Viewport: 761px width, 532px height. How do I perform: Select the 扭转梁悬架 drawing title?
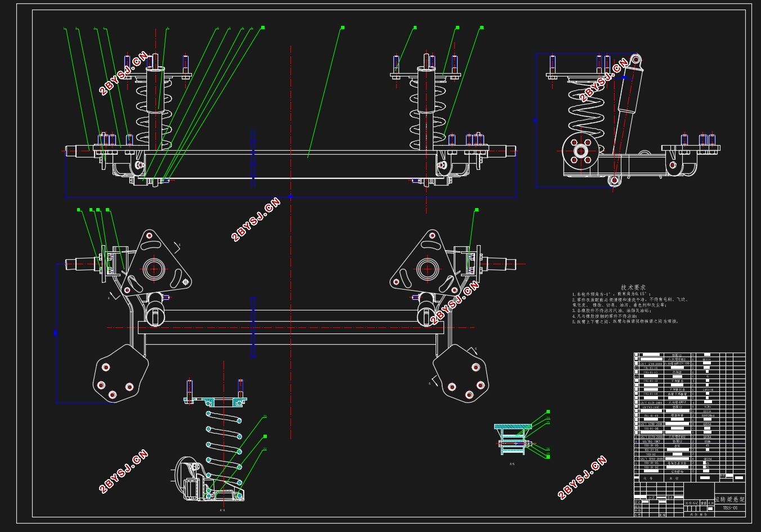pyautogui.click(x=730, y=499)
